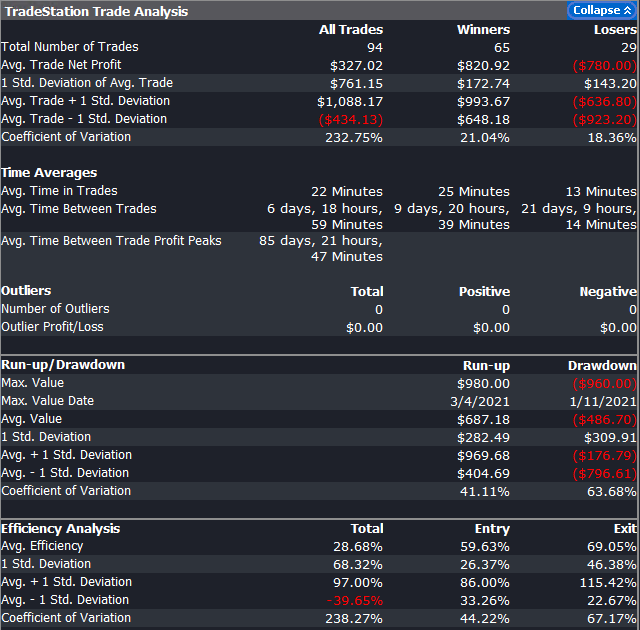Click the Outlier Profit/Loss label
Image resolution: width=640 pixels, height=630 pixels.
(52, 327)
